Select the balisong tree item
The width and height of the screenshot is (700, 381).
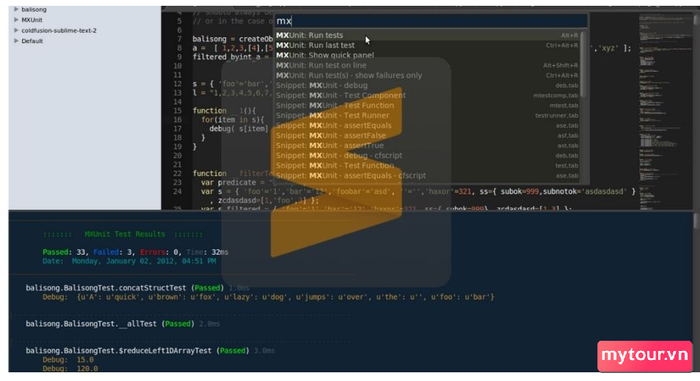tap(34, 9)
